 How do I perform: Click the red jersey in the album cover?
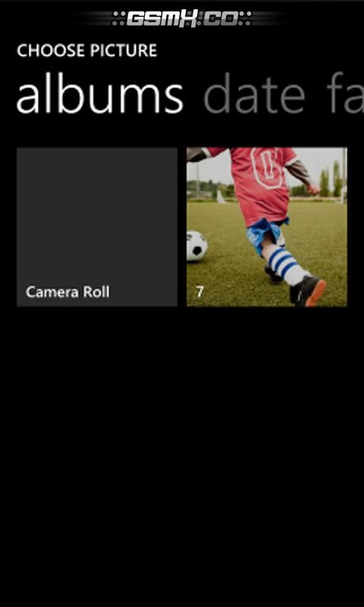(259, 182)
